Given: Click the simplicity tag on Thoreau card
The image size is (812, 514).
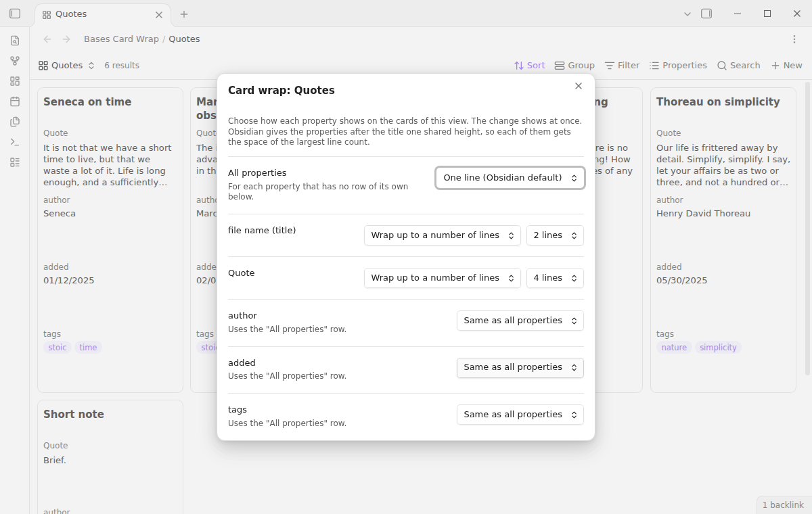Looking at the screenshot, I should 718,348.
